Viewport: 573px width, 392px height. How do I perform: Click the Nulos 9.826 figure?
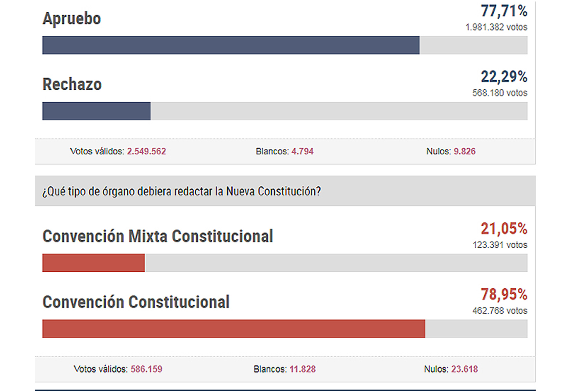click(464, 151)
